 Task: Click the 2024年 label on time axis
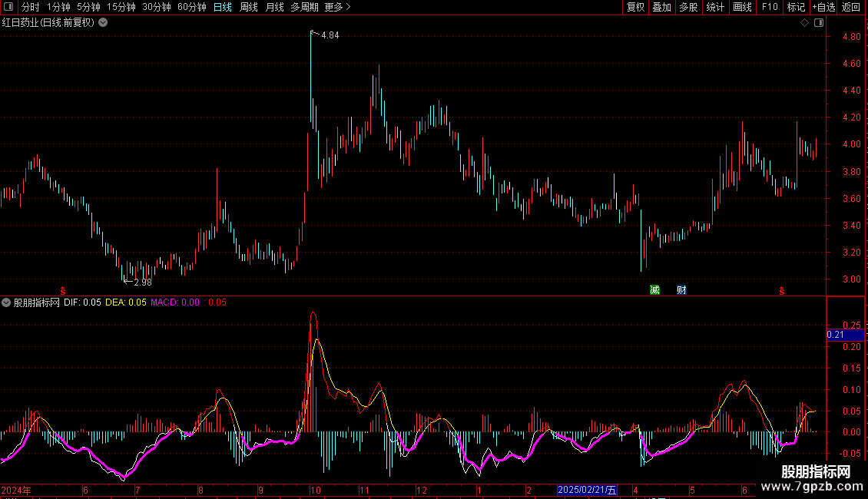16,490
